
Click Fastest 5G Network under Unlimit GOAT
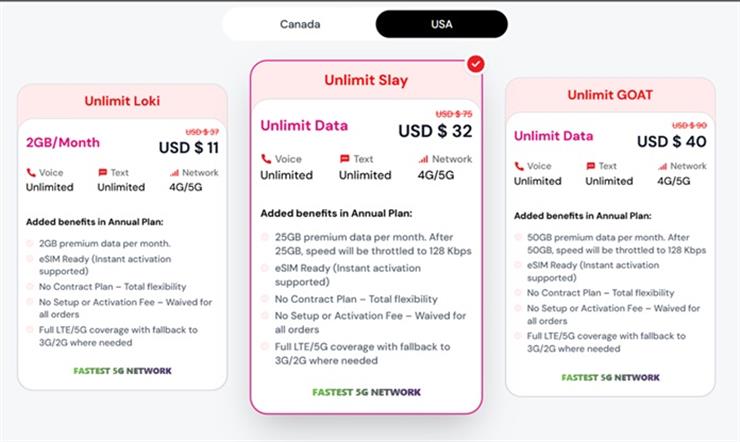(610, 377)
